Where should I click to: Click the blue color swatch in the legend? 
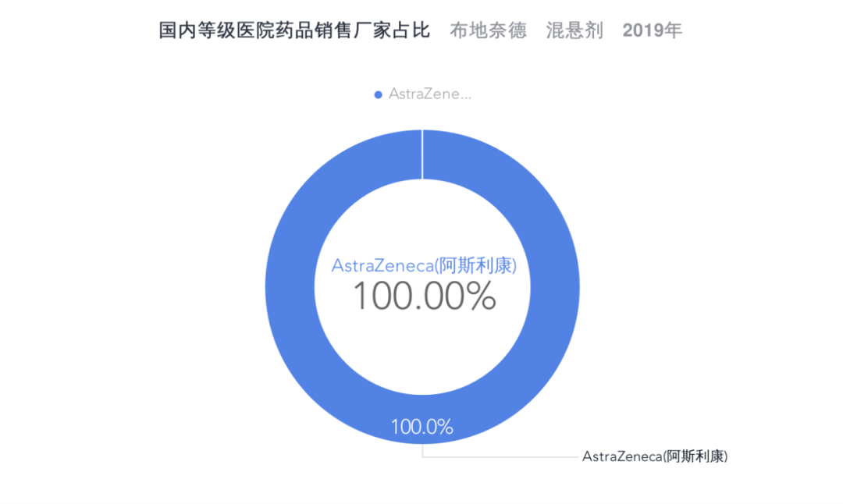coord(378,94)
